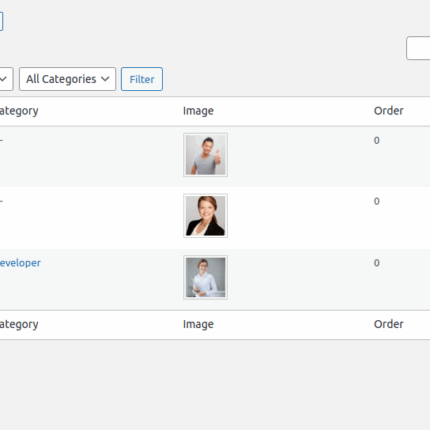Click the Image column label in table footer
Screen dimensions: 430x430
[x=198, y=324]
